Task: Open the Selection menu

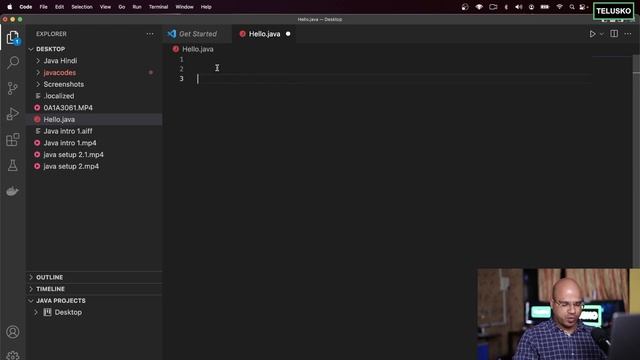Action: 82,7
